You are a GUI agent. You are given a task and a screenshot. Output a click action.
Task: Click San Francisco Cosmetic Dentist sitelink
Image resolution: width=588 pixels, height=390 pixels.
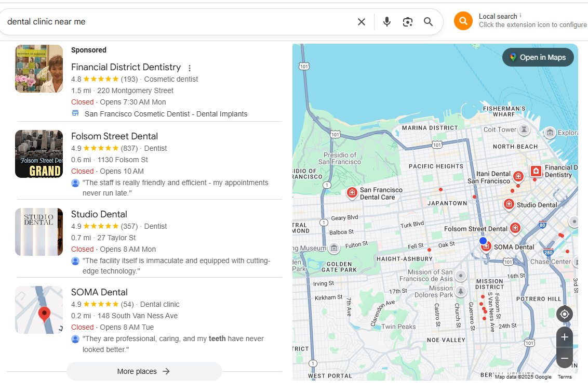166,114
